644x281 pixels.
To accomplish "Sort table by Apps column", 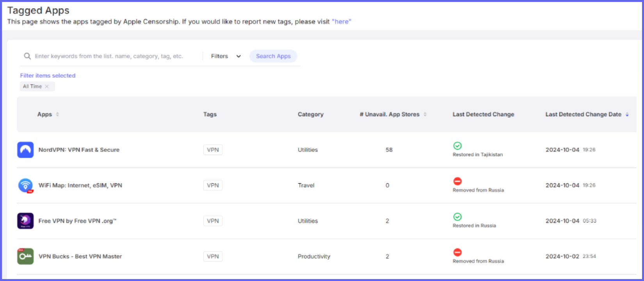I will pos(57,114).
